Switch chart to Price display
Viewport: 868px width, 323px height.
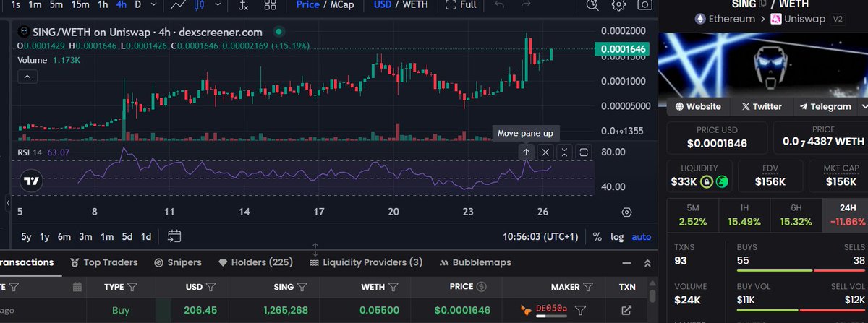pos(309,4)
